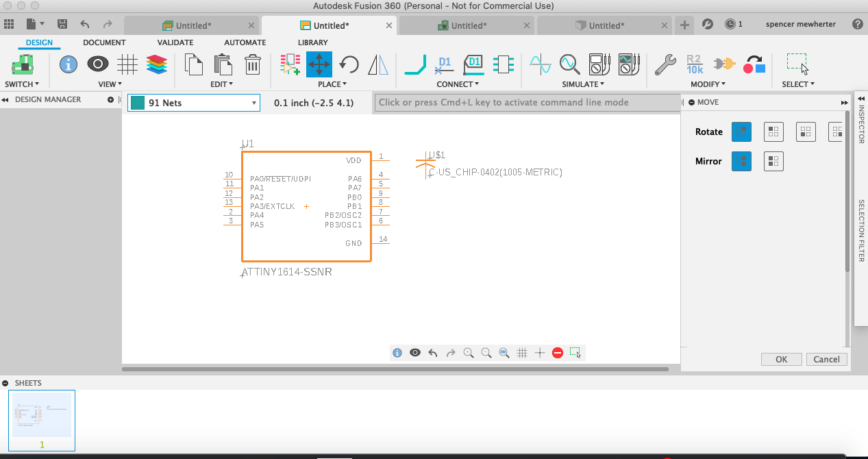868x459 pixels.
Task: Collapse the SHEETS panel
Action: click(x=5, y=383)
